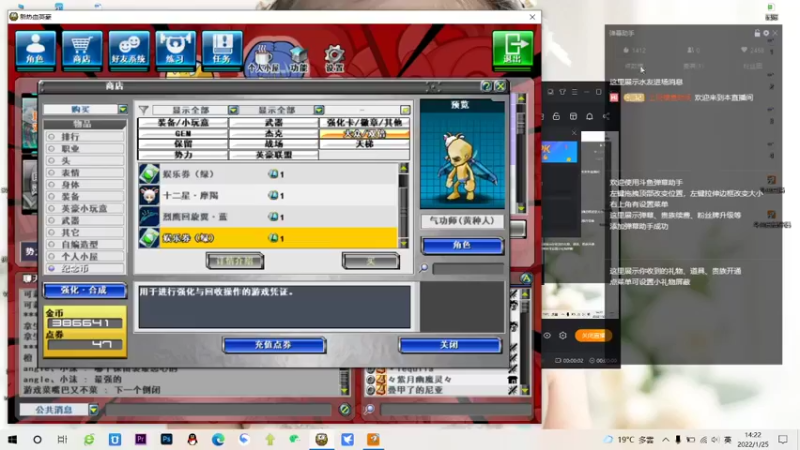Open the QQ penguin taskbar icon
Viewport: 800px width, 450px height.
[192, 439]
